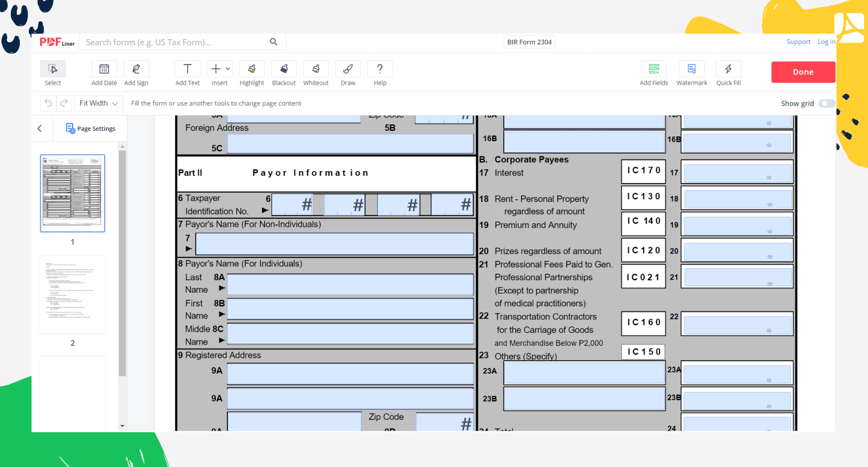Click the Others 23A description field
The height and width of the screenshot is (467, 868).
tap(584, 373)
